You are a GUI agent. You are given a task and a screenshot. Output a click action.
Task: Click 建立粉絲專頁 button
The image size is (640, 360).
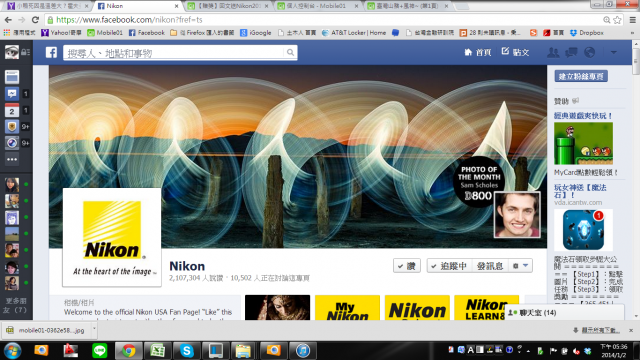point(581,76)
